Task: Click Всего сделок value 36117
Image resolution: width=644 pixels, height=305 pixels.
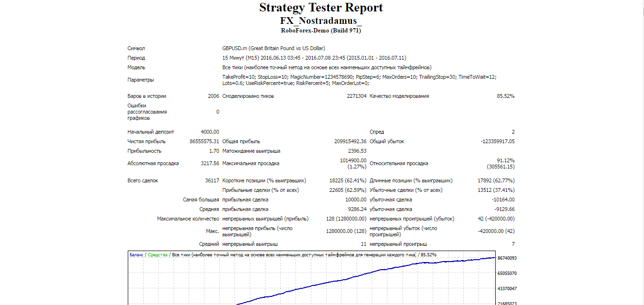Action: pos(212,180)
